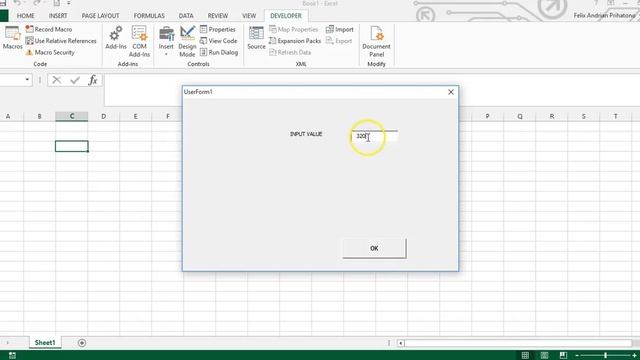Screen dimensions: 640x360
Task: Switch to the HOME ribbon tab
Action: pyautogui.click(x=25, y=16)
